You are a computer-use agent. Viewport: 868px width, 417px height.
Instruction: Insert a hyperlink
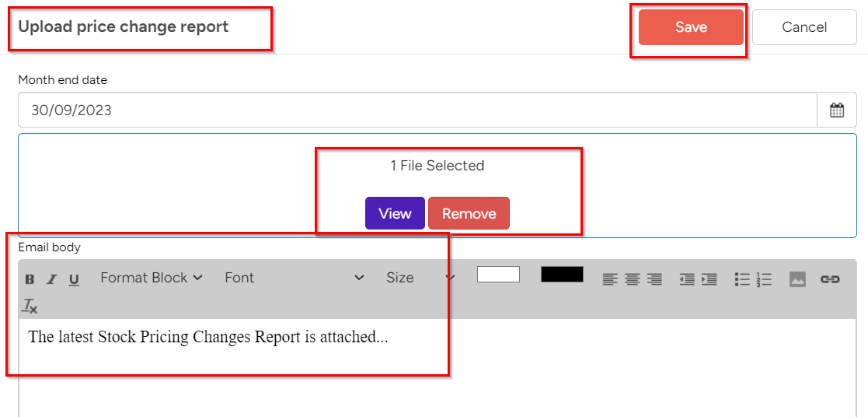pos(830,279)
